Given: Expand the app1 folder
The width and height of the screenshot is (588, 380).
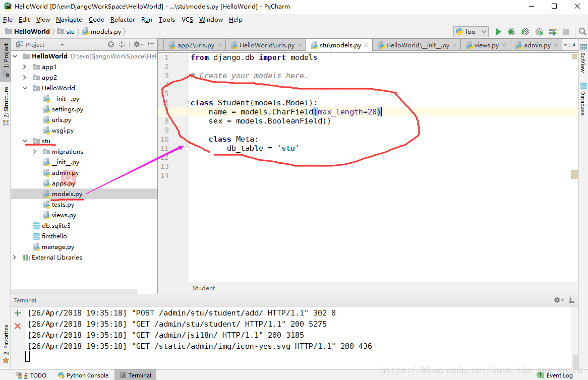Looking at the screenshot, I should point(25,67).
